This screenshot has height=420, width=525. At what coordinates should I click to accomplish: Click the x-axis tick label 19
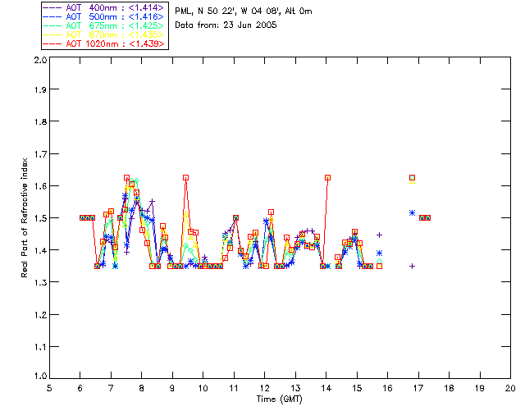(x=480, y=388)
